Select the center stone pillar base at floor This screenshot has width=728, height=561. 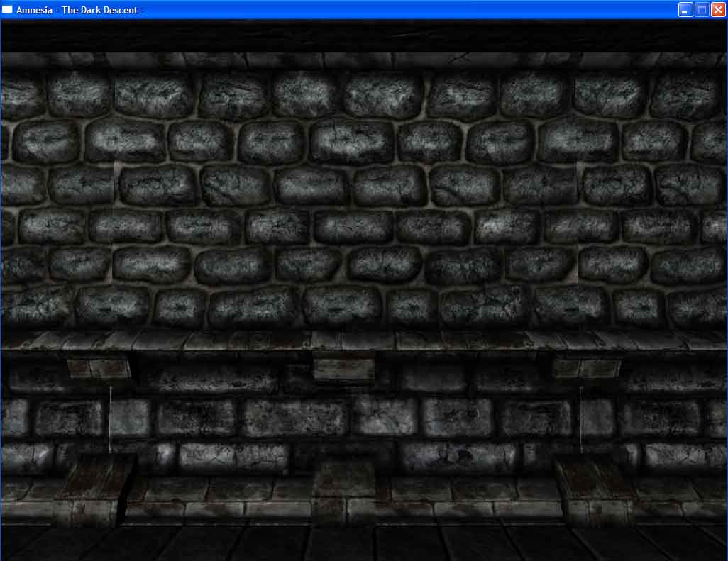click(x=343, y=489)
